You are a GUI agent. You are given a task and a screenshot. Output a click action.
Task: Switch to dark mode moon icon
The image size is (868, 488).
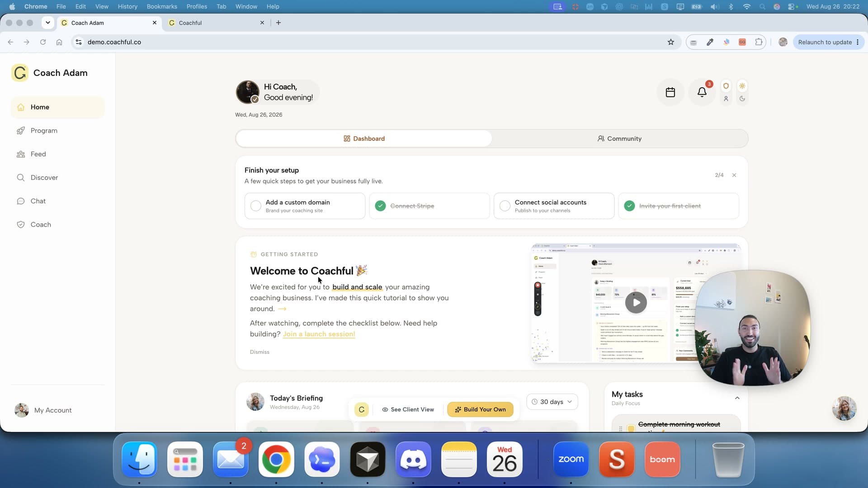[x=742, y=99]
